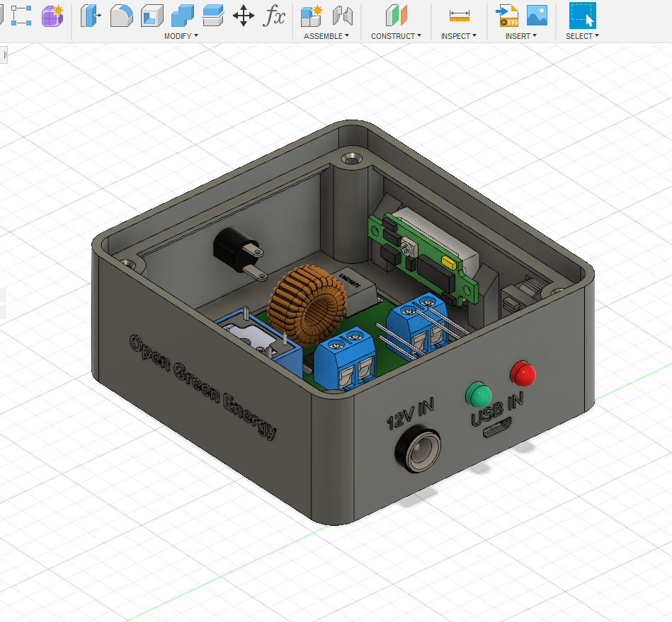672x622 pixels.
Task: Click the New Component icon
Action: tap(312, 16)
